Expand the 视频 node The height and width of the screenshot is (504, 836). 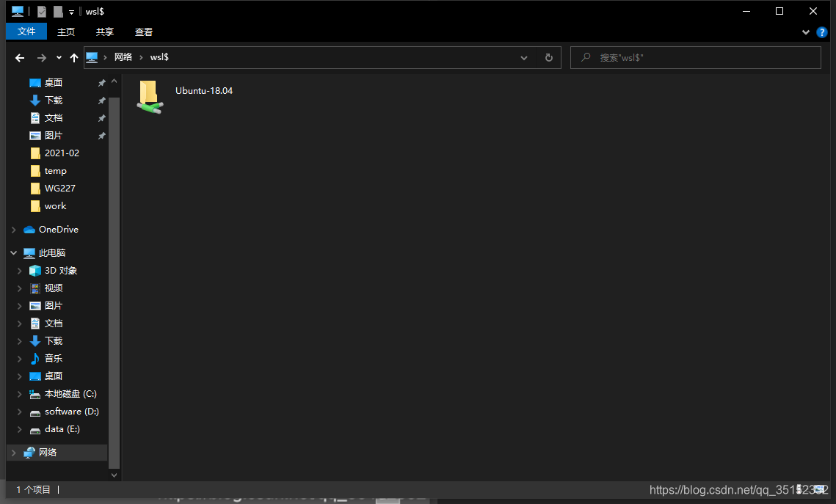pyautogui.click(x=20, y=288)
